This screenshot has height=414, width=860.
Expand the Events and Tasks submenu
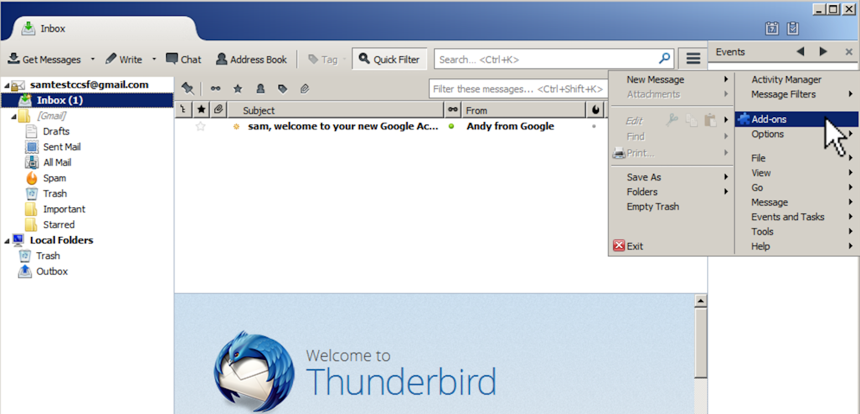pos(796,217)
